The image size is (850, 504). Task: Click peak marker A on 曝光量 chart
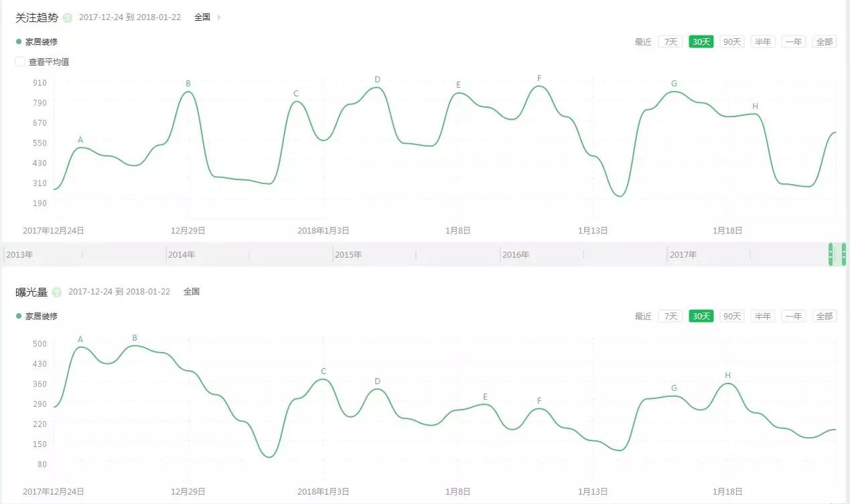[x=80, y=339]
